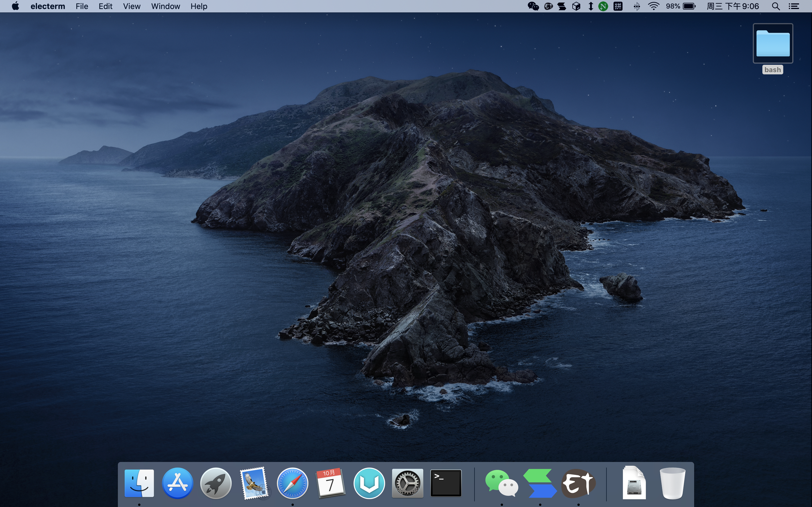Open Launchpad rocket icon

tap(216, 483)
